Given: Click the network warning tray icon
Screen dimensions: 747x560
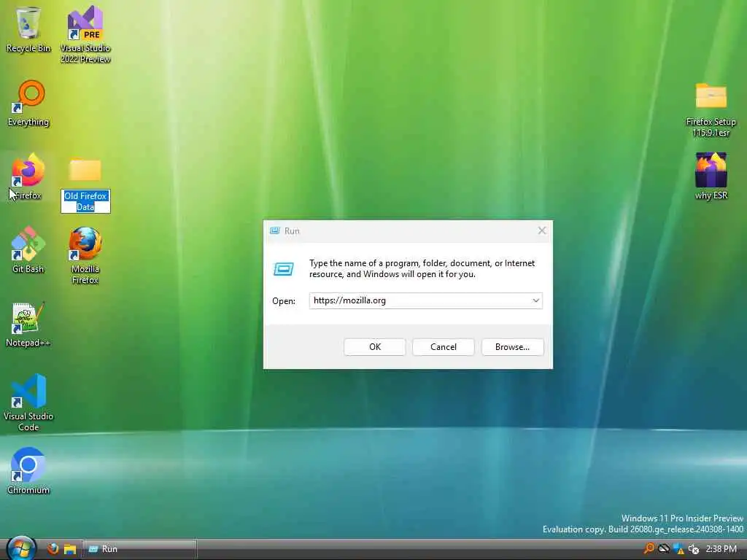Looking at the screenshot, I should tap(679, 549).
